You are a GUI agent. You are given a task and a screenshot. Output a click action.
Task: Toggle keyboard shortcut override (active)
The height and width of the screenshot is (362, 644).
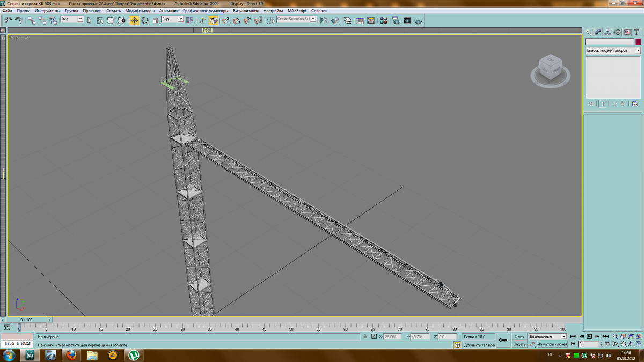pos(214,20)
